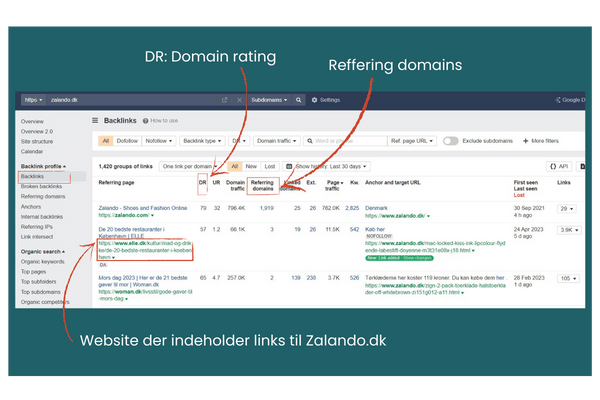Screen dimensions: 600x400
Task: Open the URL in new tab icon
Action: click(x=225, y=100)
